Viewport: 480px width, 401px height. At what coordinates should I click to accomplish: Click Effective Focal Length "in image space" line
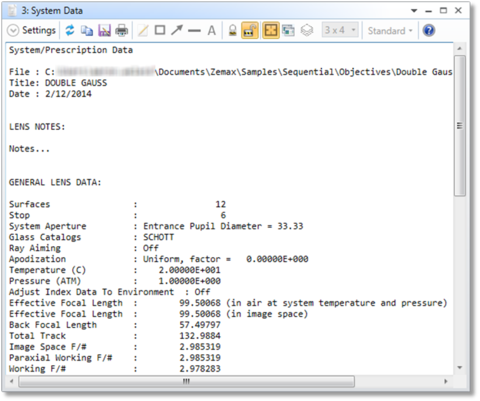(x=158, y=314)
